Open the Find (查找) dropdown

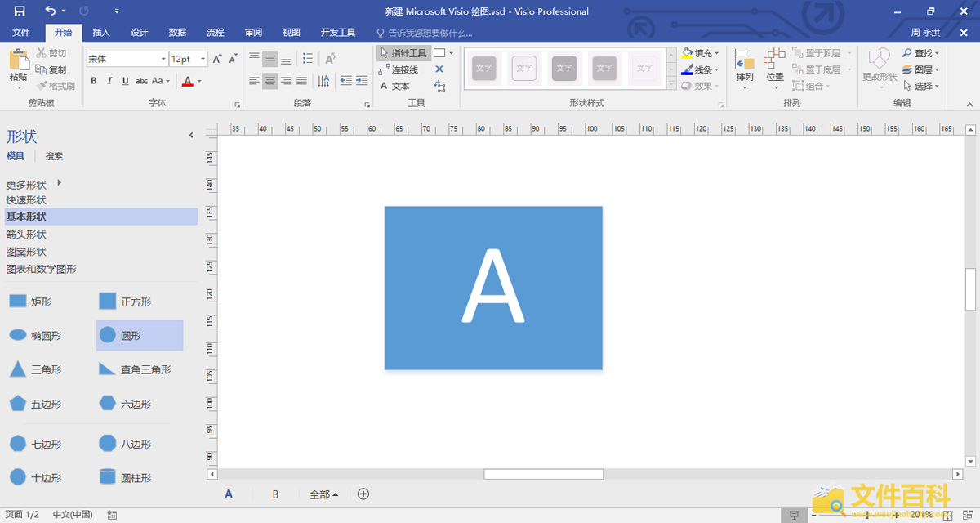point(921,53)
